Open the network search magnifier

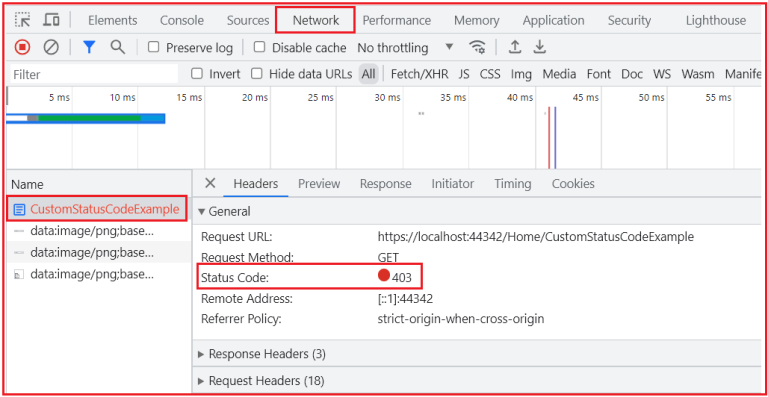[x=118, y=47]
